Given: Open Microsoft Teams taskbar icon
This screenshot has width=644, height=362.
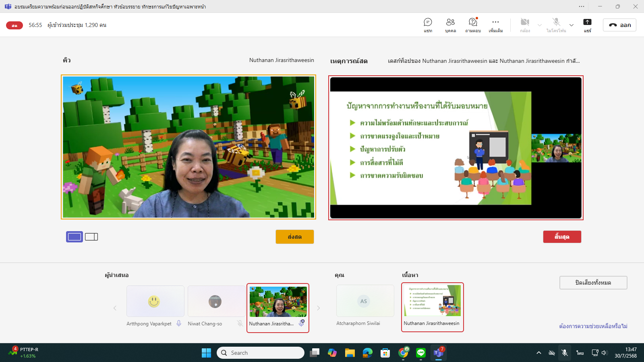Looking at the screenshot, I should pos(439,353).
